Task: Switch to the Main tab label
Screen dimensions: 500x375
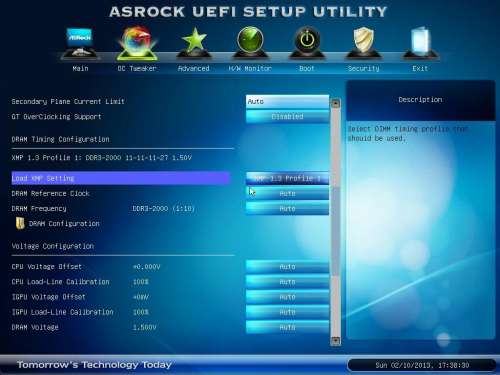Action: [80, 69]
